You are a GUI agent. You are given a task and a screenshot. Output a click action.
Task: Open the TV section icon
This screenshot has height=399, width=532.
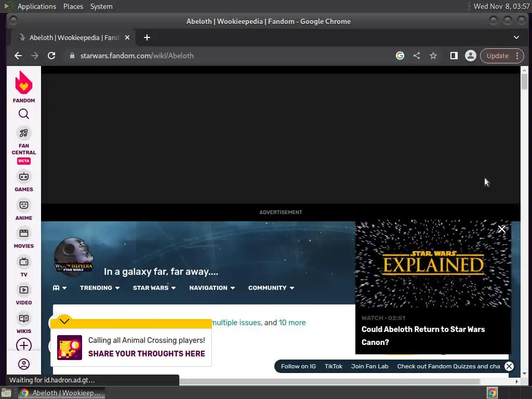[24, 262]
